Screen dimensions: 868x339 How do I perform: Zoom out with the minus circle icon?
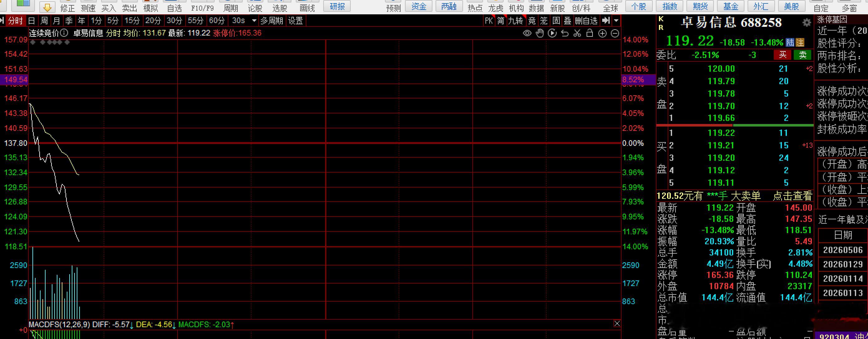pyautogui.click(x=615, y=33)
